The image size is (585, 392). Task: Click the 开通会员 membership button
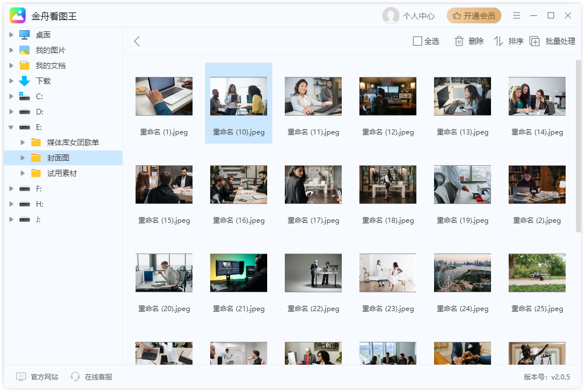pyautogui.click(x=474, y=15)
